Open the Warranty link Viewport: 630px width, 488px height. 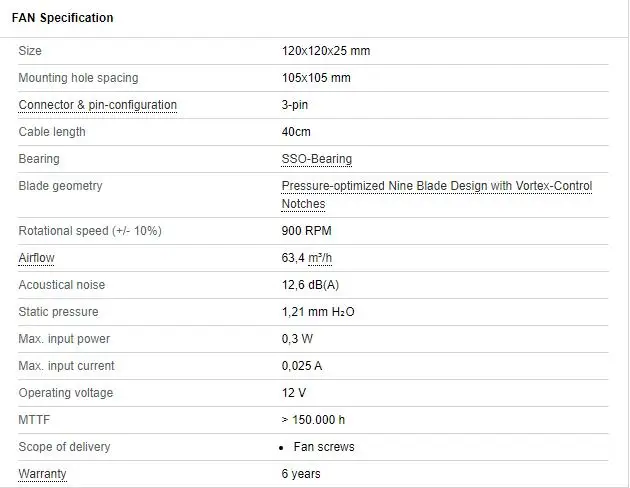coord(44,473)
